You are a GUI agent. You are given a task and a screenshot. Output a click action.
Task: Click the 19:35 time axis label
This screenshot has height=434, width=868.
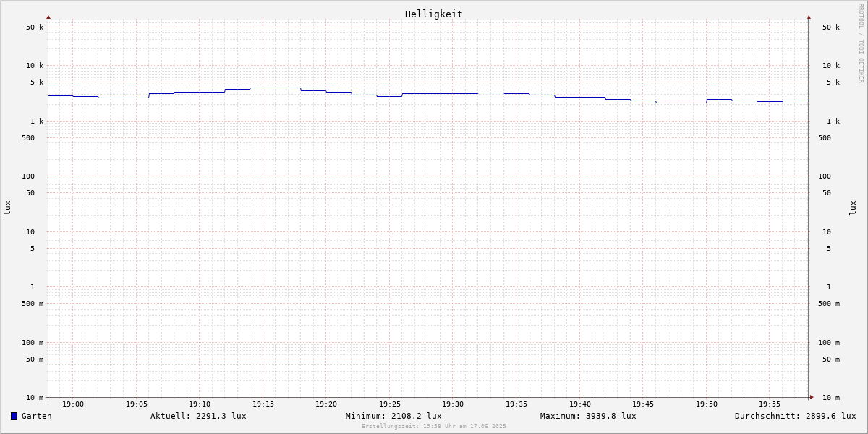[x=516, y=404]
